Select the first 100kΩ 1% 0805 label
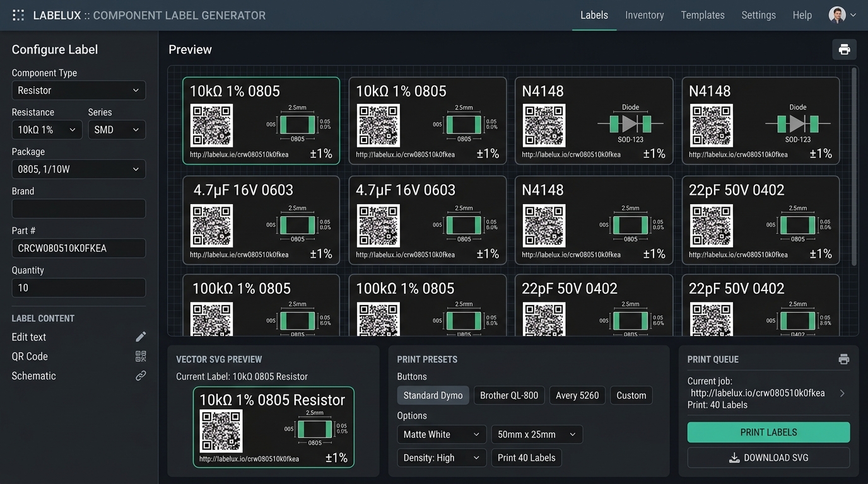Viewport: 868px width, 484px height. (261, 305)
